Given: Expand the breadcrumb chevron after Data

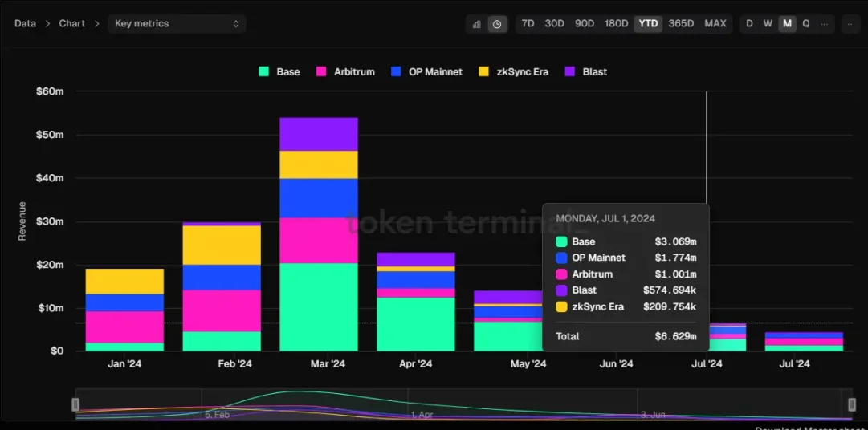Looking at the screenshot, I should click(47, 24).
